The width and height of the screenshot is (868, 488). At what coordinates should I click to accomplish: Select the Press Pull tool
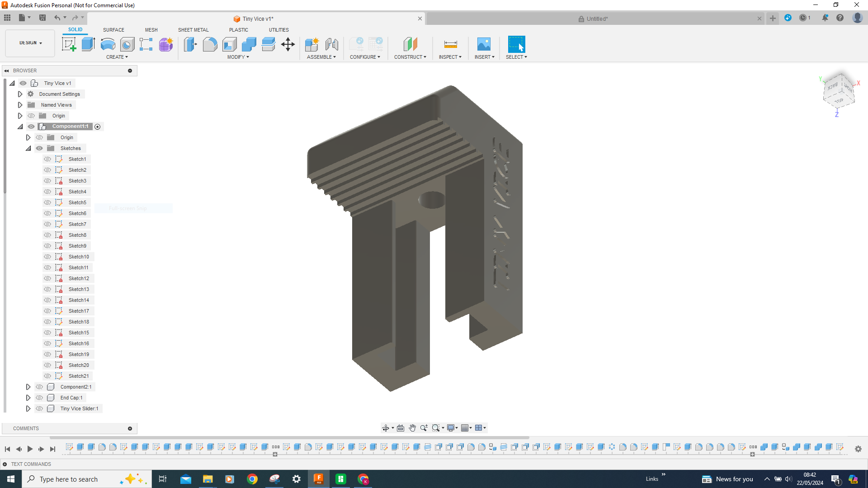point(190,44)
